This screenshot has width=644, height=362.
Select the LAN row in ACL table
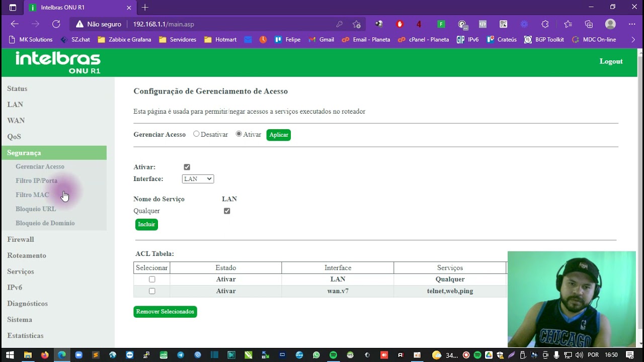152,280
